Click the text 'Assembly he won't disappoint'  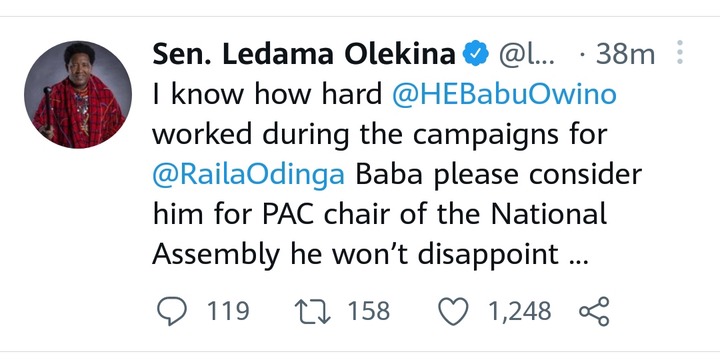pyautogui.click(x=355, y=255)
